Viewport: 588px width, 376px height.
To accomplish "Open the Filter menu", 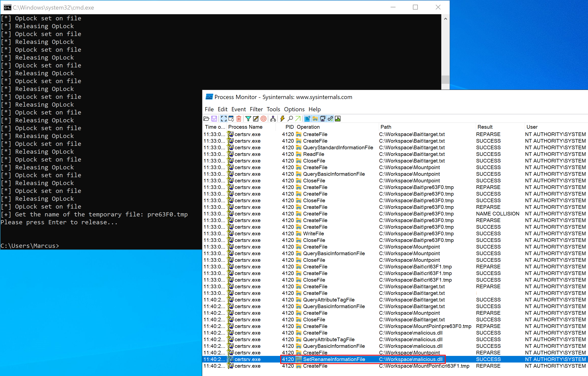I will pyautogui.click(x=256, y=109).
